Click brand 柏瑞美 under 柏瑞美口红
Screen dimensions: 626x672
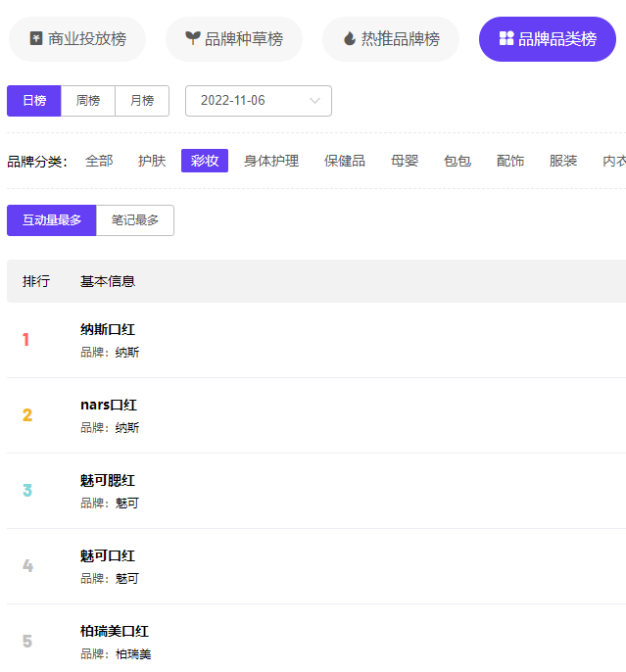[133, 654]
